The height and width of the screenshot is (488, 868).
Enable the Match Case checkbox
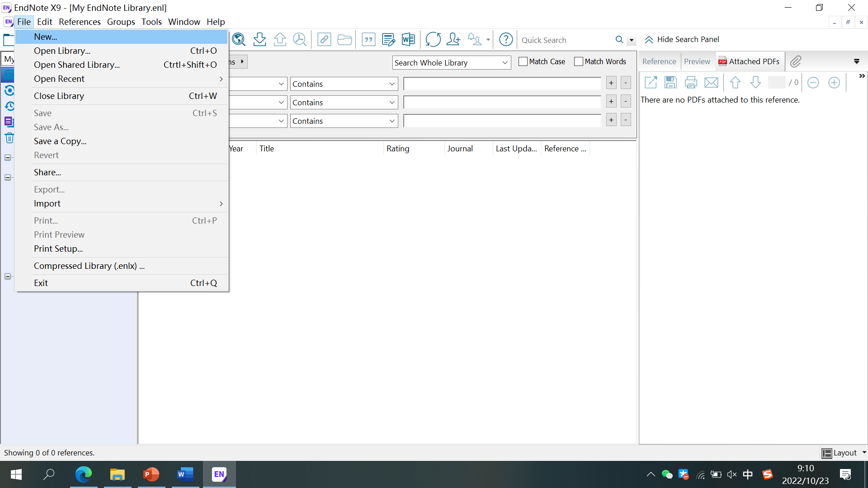click(x=523, y=61)
